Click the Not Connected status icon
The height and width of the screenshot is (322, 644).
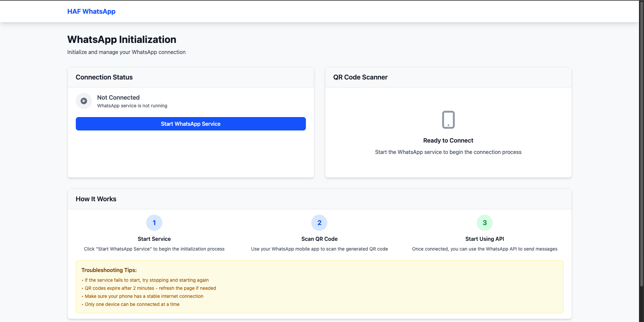click(x=84, y=101)
